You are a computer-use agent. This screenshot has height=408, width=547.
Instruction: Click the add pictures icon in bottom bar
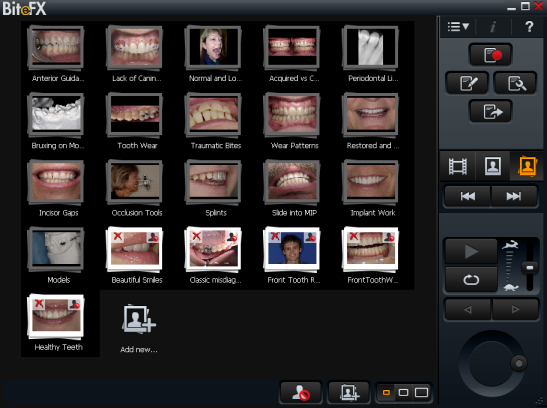coord(349,392)
